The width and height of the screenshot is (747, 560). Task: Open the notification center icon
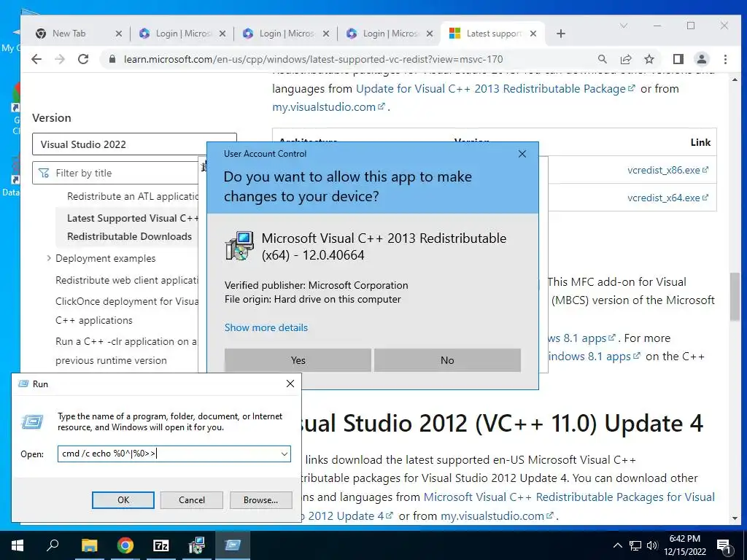[724, 546]
